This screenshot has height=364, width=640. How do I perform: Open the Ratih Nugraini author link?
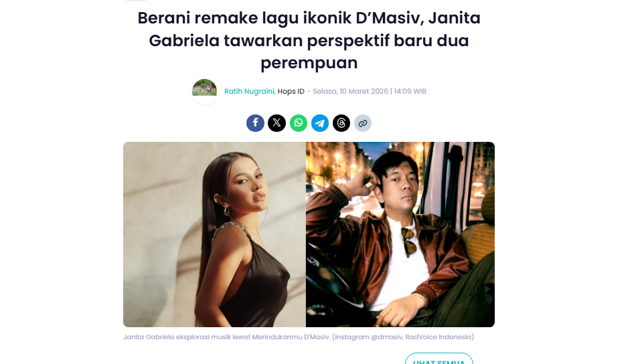coord(250,92)
